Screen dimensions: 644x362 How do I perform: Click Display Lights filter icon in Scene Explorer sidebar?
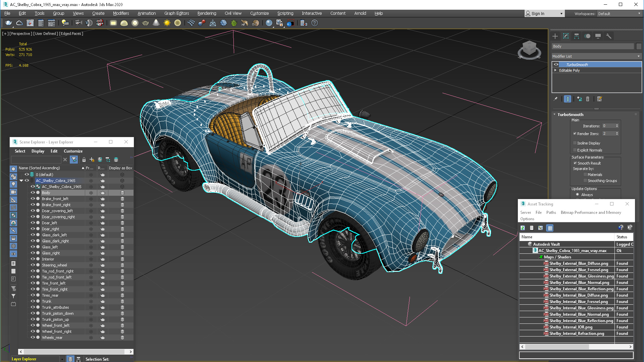pos(13,184)
